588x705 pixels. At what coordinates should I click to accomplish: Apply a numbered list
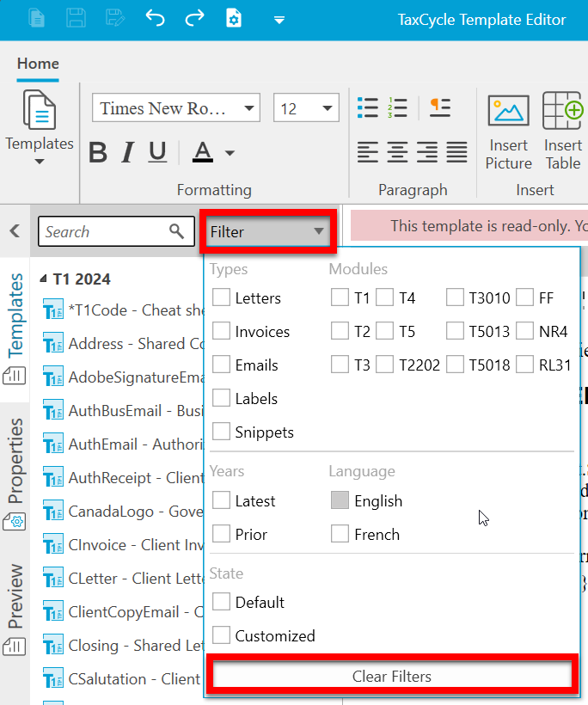point(397,108)
